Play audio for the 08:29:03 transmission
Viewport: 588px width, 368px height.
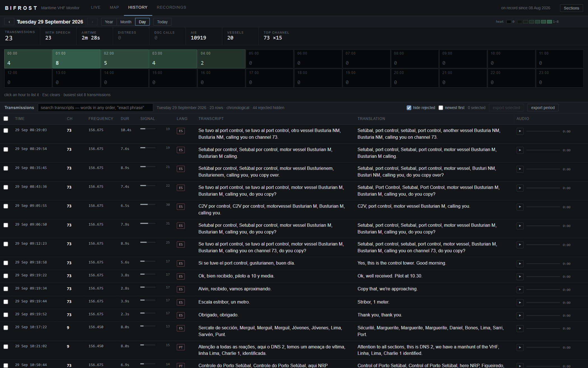(x=520, y=131)
